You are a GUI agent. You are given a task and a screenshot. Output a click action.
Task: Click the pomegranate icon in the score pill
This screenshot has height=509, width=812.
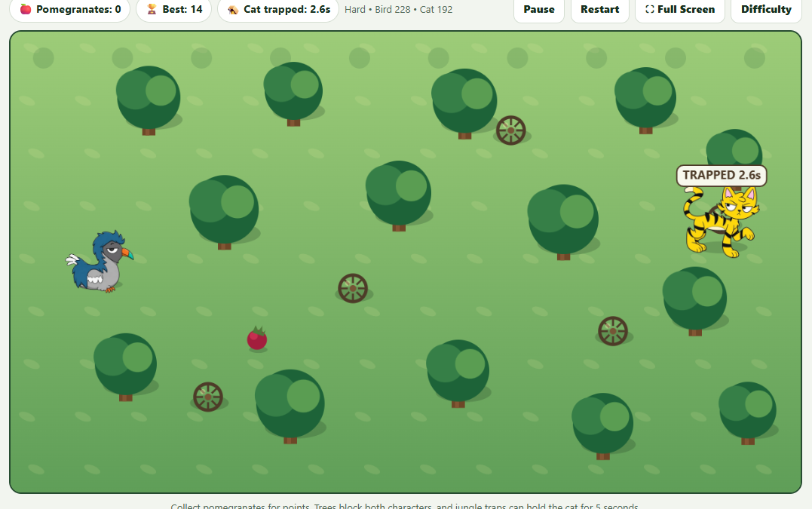(26, 9)
